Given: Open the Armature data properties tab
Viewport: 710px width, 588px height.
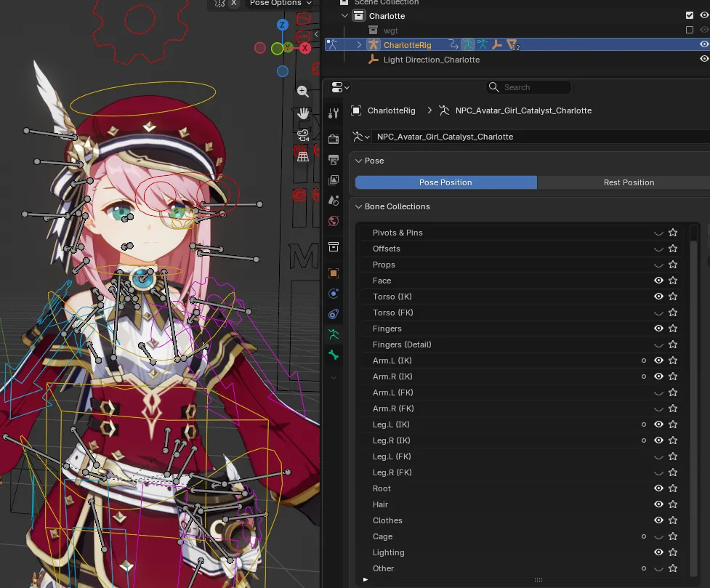Looking at the screenshot, I should (334, 334).
